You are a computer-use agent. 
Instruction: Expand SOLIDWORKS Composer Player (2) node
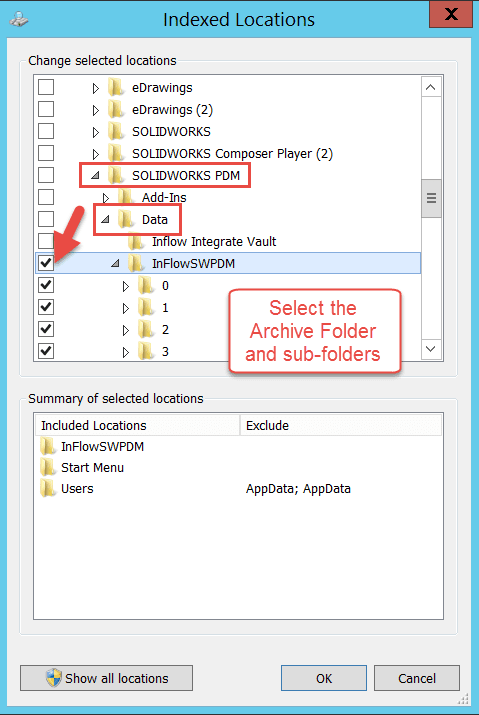(95, 154)
